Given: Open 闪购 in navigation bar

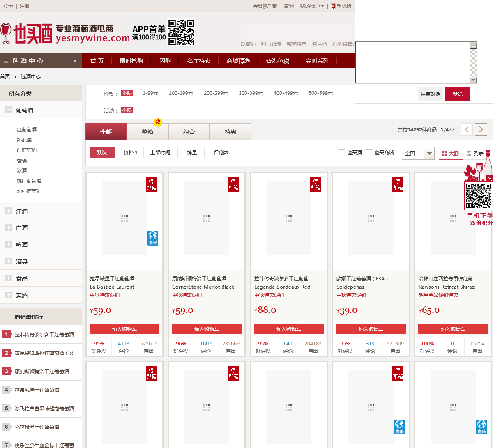Looking at the screenshot, I should [165, 61].
